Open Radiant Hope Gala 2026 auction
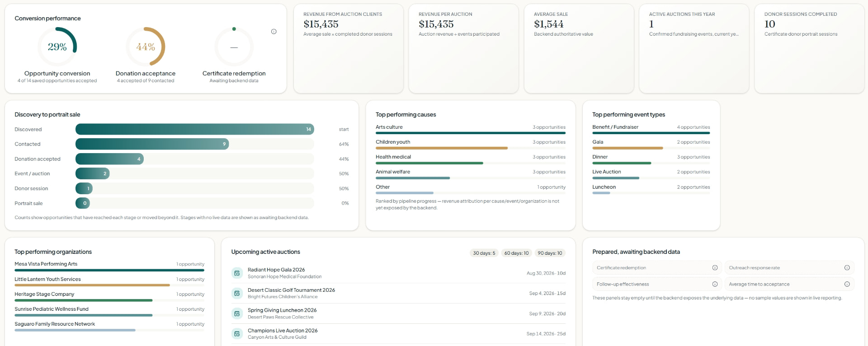The width and height of the screenshot is (868, 346). tap(398, 273)
